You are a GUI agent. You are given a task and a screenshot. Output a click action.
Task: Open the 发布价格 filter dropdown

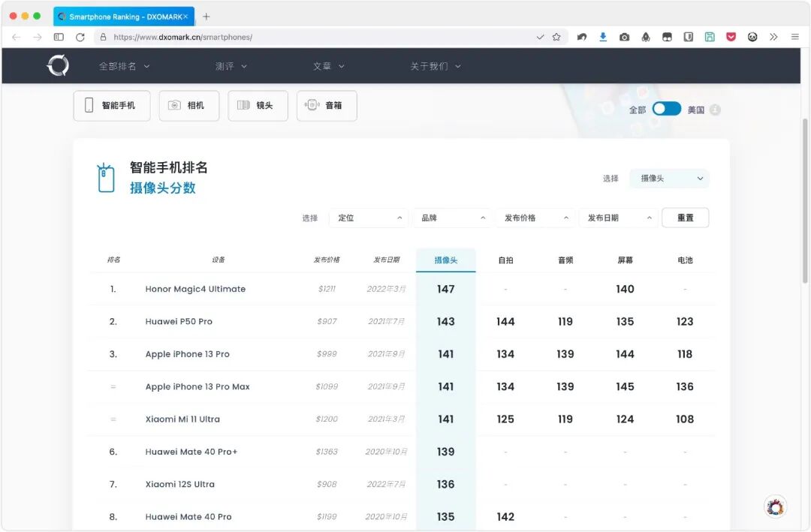tap(535, 218)
